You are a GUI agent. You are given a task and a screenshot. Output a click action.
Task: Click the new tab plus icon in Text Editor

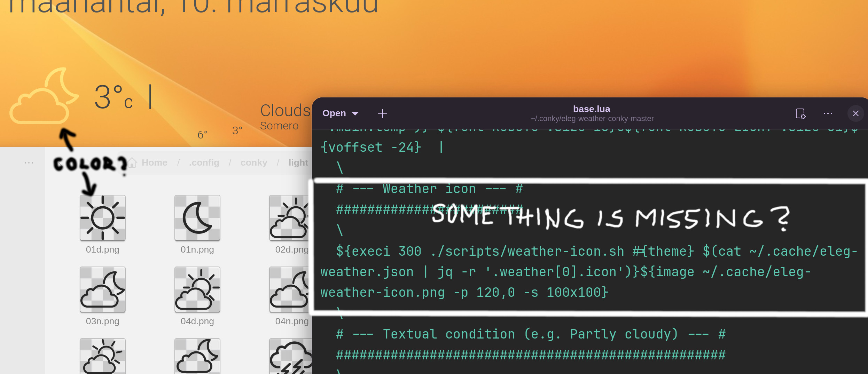(382, 114)
